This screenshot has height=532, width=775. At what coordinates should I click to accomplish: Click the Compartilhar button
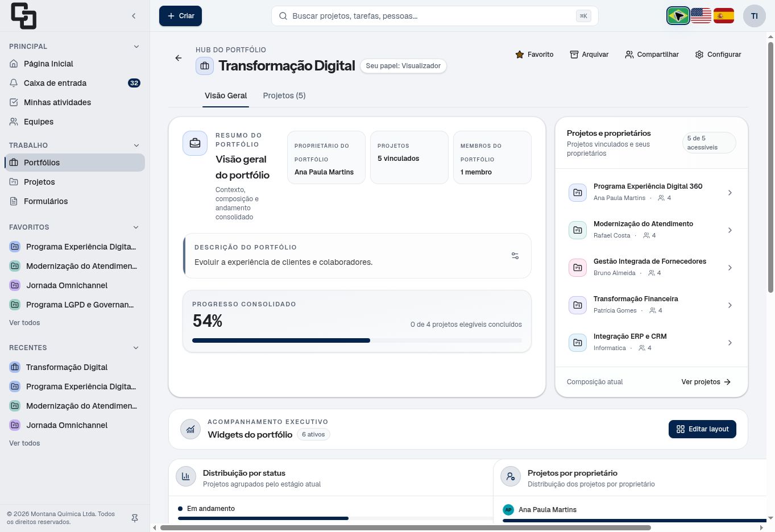(x=652, y=55)
